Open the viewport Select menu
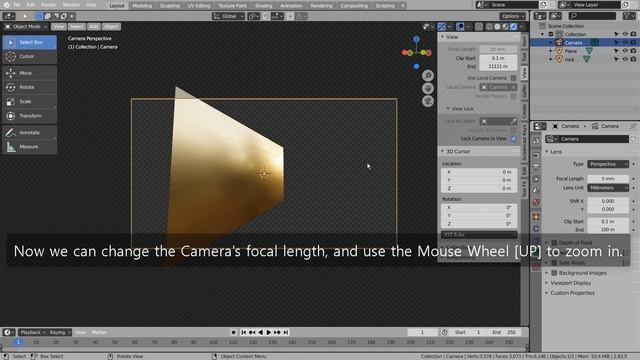The image size is (640, 360). 76,27
